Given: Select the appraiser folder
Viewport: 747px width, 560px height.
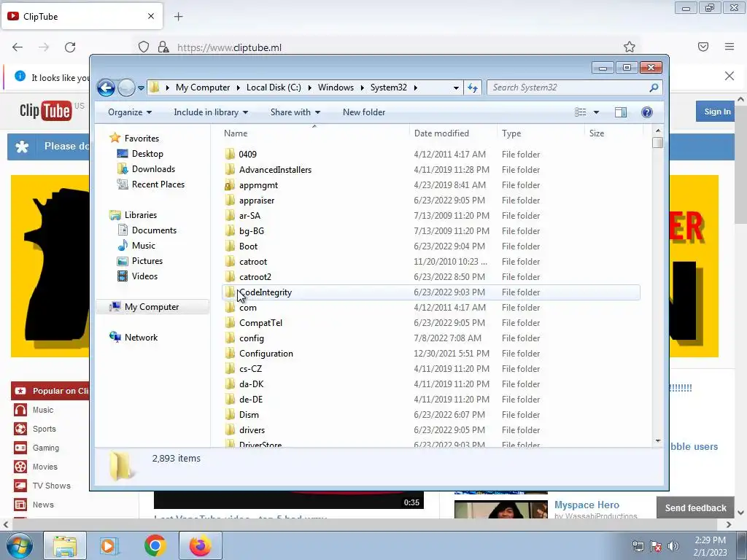Looking at the screenshot, I should 256,201.
